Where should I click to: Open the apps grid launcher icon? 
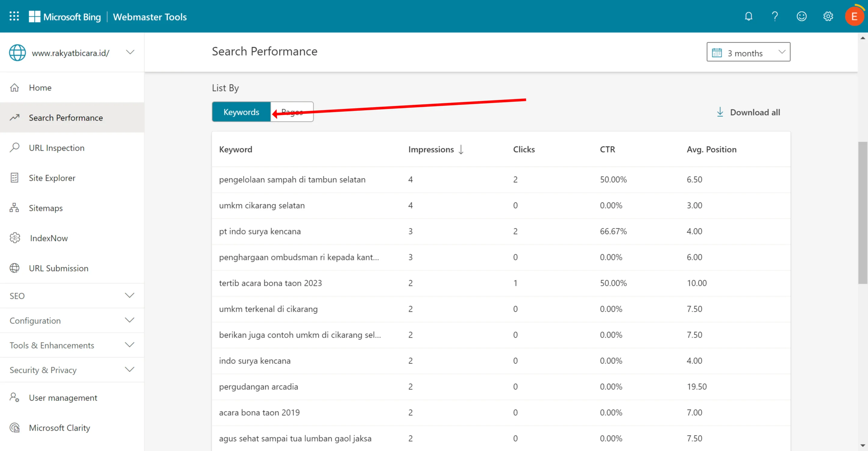(x=14, y=16)
